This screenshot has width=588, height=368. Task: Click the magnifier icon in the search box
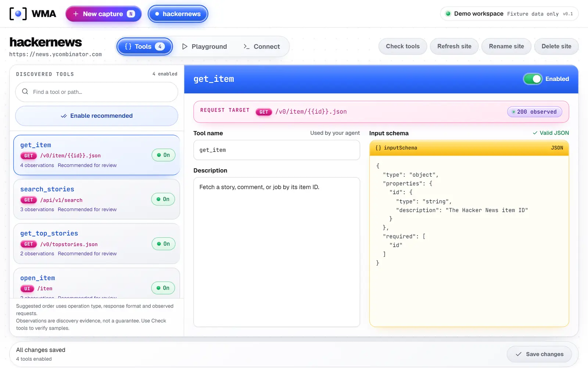[x=25, y=91]
